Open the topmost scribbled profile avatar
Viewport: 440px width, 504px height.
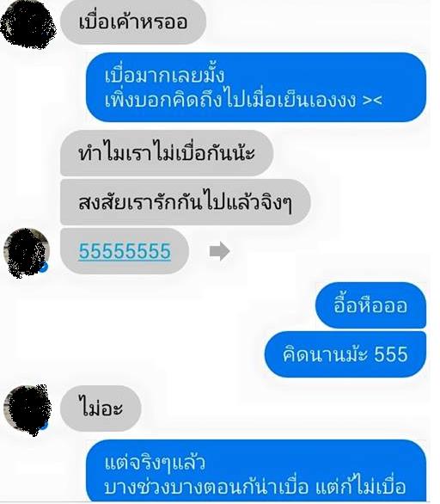(28, 25)
